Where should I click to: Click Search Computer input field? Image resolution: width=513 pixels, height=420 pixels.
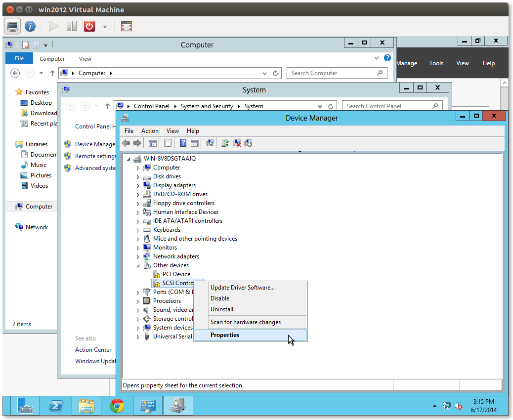[x=337, y=73]
